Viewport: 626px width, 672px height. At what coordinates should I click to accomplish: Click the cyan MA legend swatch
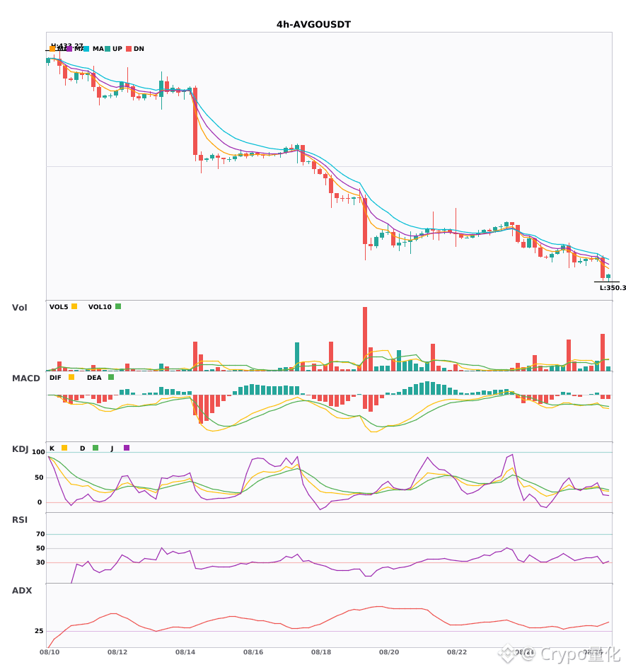86,49
